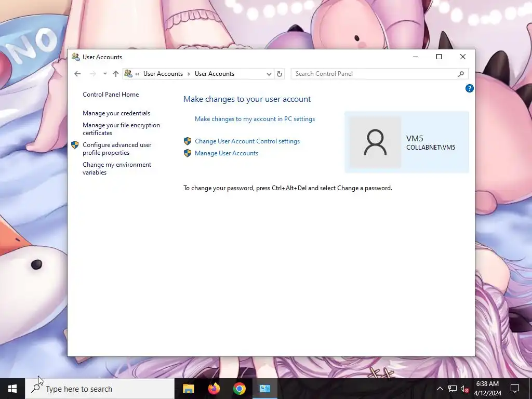
Task: Click the taskbar Type here to search box
Action: pyautogui.click(x=99, y=389)
